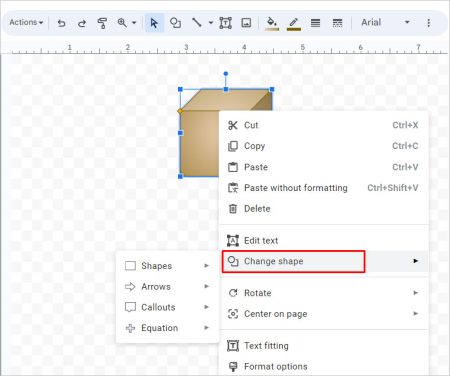
Task: Expand the line tool dropdown arrow
Action: coord(211,23)
